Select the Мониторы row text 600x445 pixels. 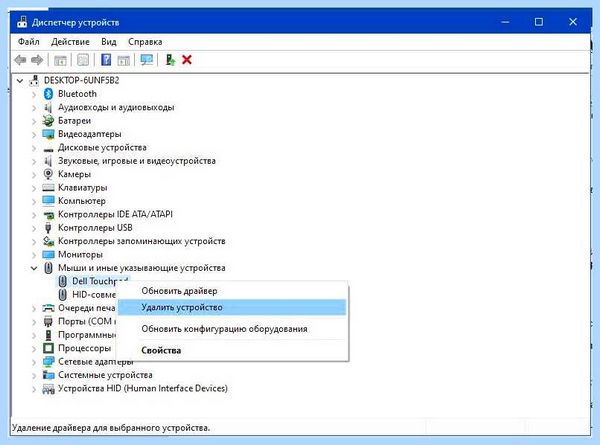point(80,254)
